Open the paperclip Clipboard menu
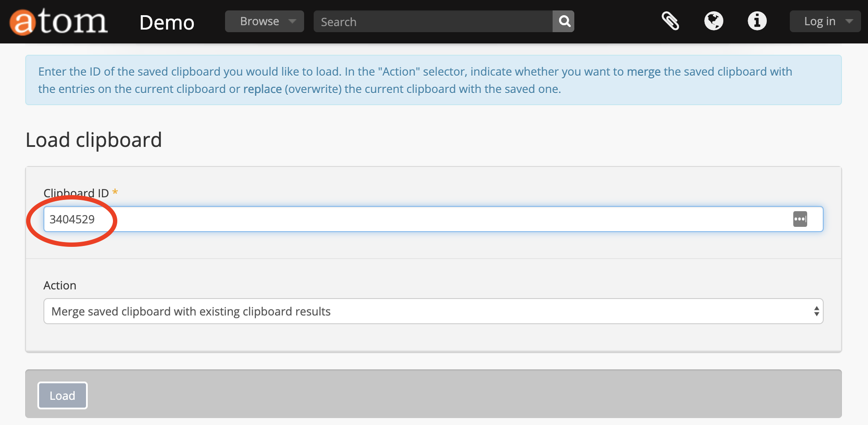 (x=670, y=21)
